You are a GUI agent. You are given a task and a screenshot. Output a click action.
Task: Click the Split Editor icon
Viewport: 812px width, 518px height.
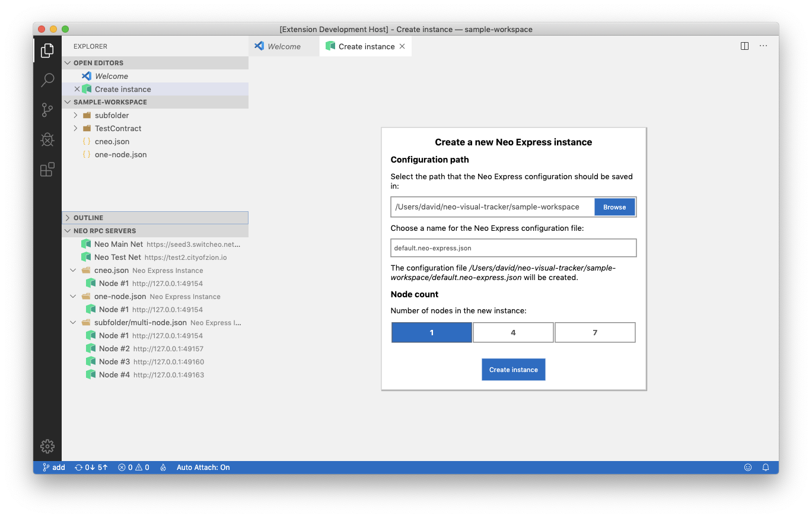tap(744, 46)
